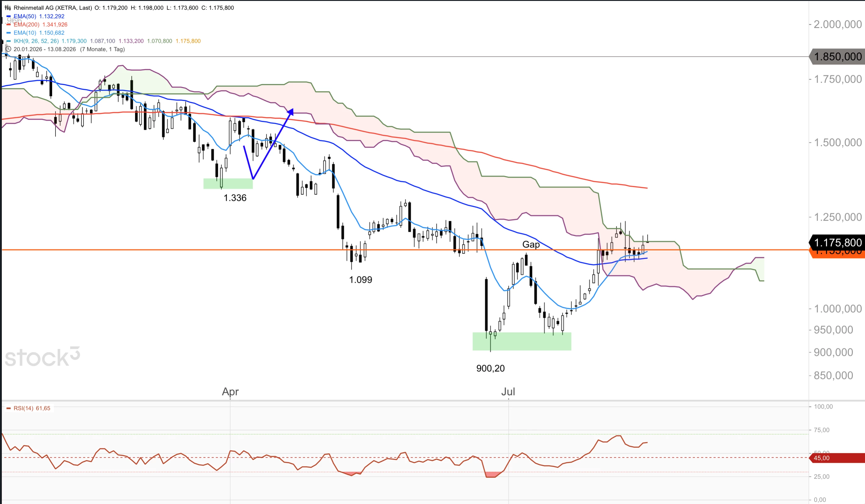Click the clock icon beside the date range
Image resolution: width=865 pixels, height=504 pixels.
[x=8, y=49]
